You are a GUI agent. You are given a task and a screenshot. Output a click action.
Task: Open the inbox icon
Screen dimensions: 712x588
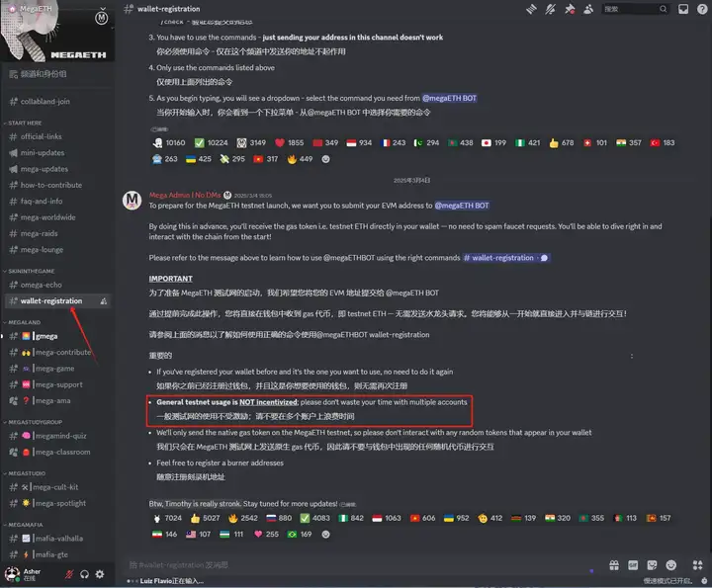[683, 9]
